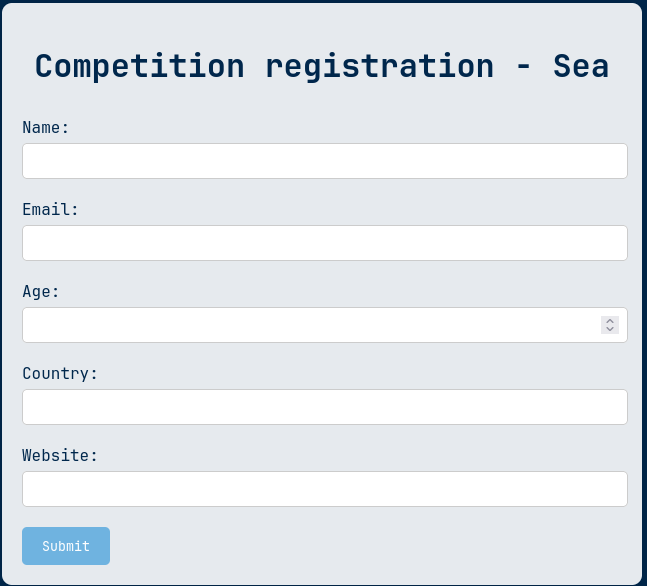Click the "Website:" label
The height and width of the screenshot is (586, 647).
[x=60, y=456]
